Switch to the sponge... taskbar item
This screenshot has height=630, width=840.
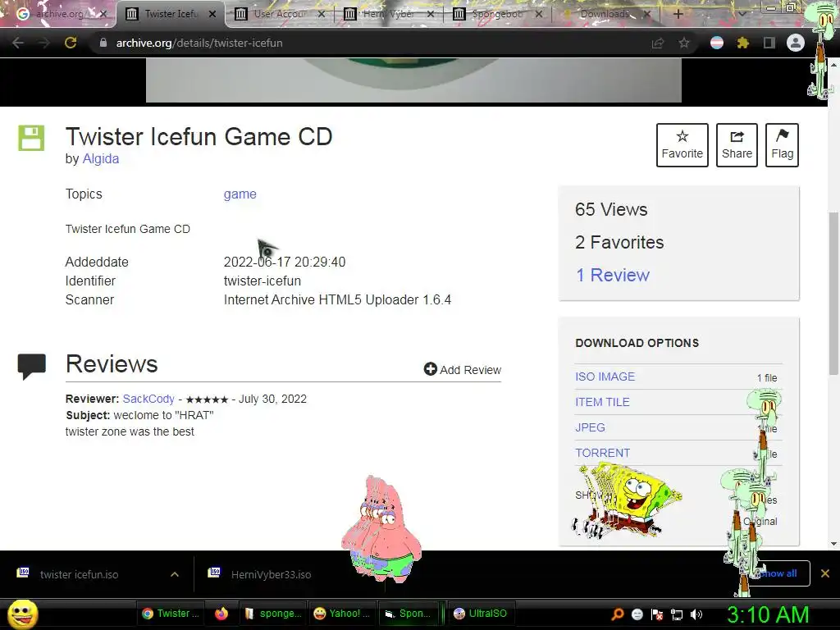pos(273,614)
